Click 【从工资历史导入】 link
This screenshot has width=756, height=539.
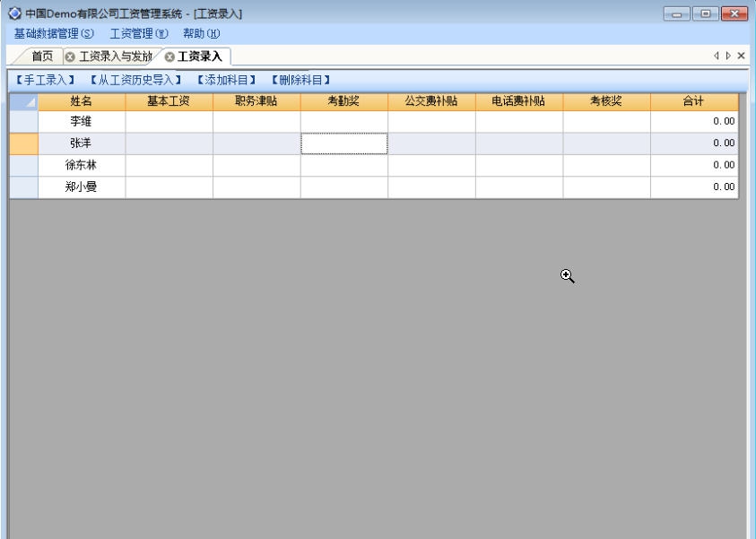tap(136, 80)
